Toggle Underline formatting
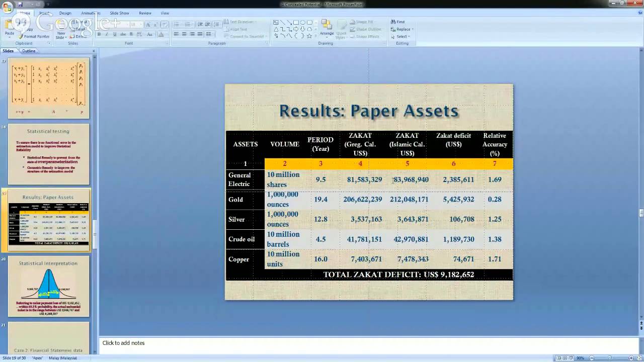The image size is (644, 362). (115, 34)
